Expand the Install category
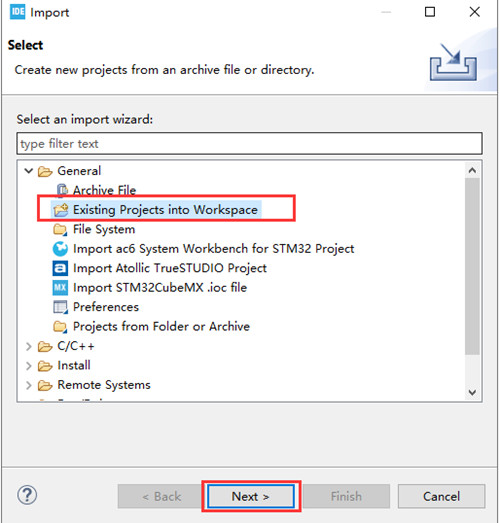500x523 pixels. click(x=29, y=366)
